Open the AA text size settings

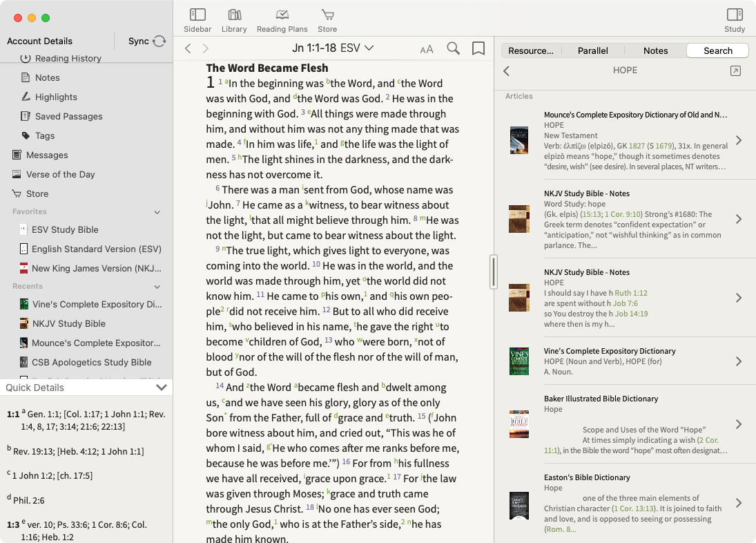click(x=427, y=49)
